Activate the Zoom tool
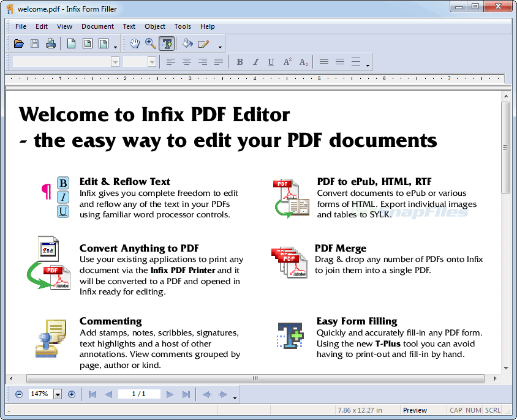Viewport: 517px width, 420px height. [149, 43]
